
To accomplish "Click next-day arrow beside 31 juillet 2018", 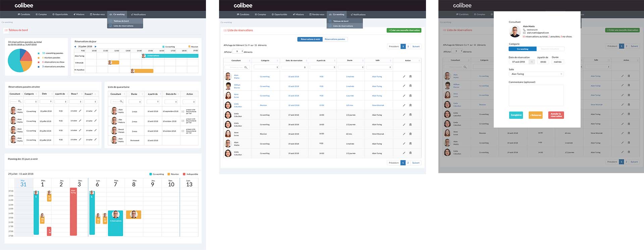I will coord(96,47).
